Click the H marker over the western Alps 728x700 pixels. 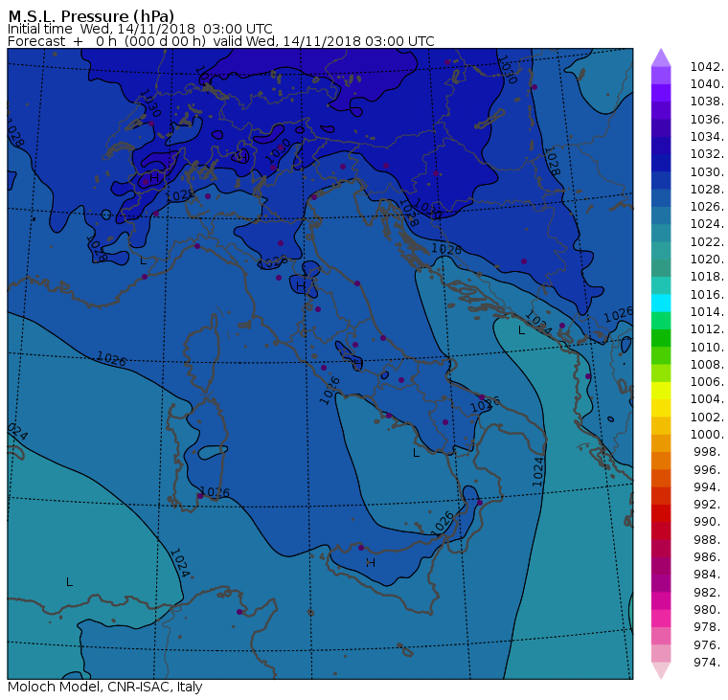click(153, 178)
